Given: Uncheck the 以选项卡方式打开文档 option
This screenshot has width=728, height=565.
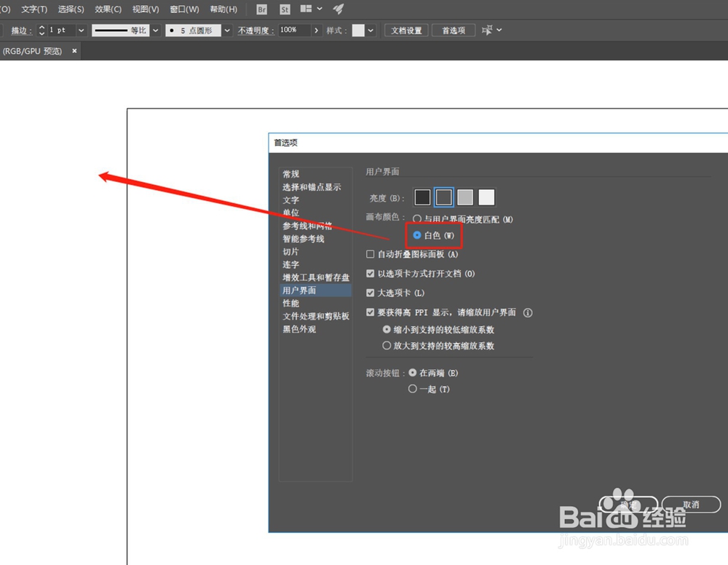Looking at the screenshot, I should [x=371, y=273].
